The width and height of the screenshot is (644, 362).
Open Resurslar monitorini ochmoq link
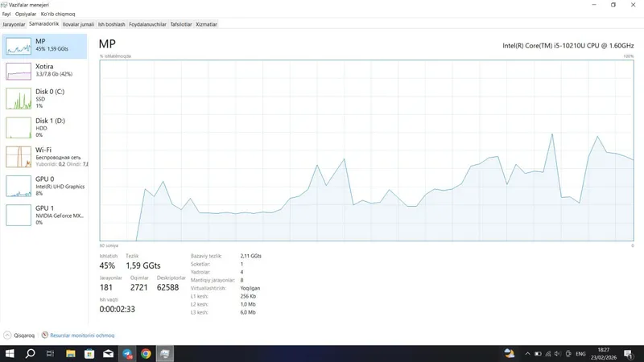point(82,335)
